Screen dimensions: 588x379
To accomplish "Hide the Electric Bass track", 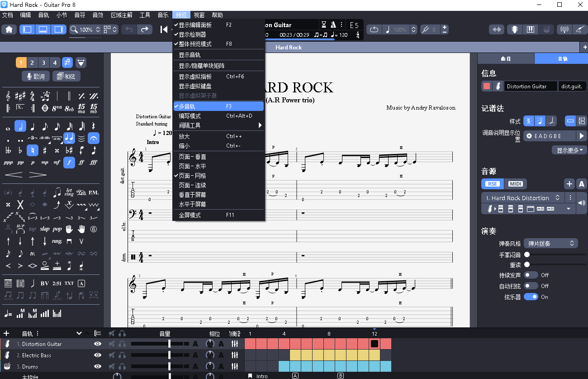I will (x=97, y=355).
